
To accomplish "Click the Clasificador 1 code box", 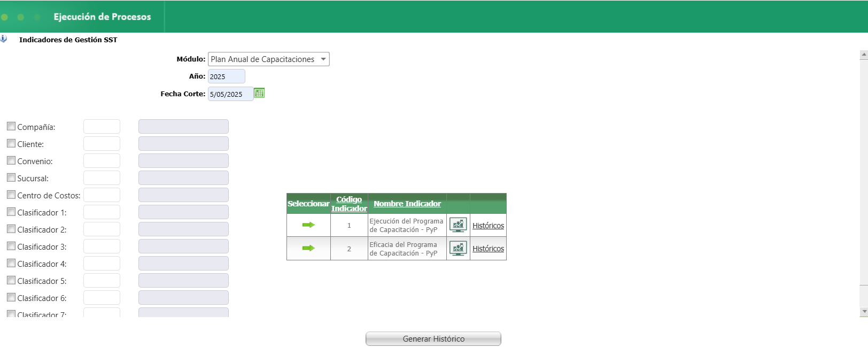I will point(102,212).
